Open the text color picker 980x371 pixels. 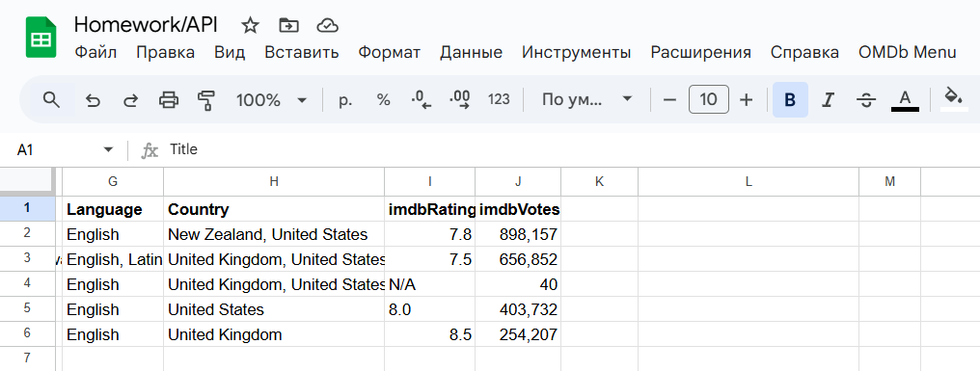pos(905,100)
